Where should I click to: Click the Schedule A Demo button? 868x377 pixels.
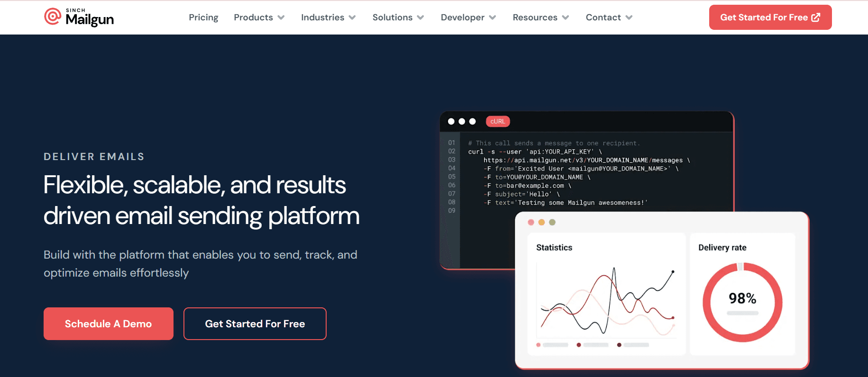click(109, 323)
